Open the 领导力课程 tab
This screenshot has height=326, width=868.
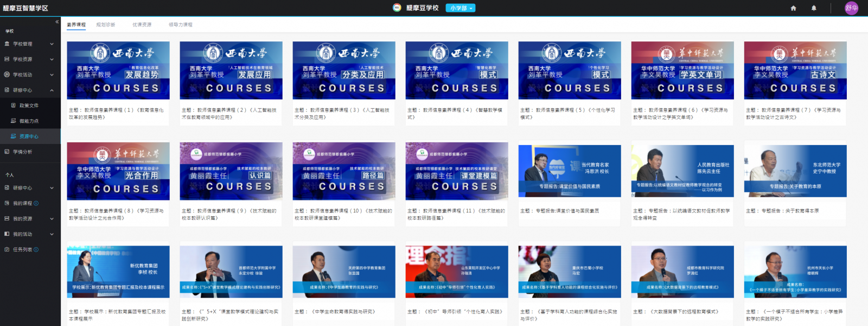tap(181, 25)
